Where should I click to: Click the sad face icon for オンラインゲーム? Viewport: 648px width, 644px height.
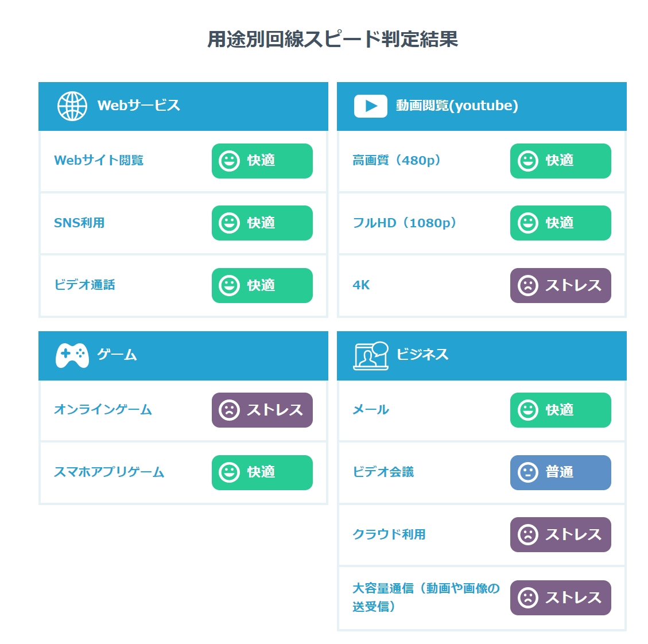tap(230, 410)
